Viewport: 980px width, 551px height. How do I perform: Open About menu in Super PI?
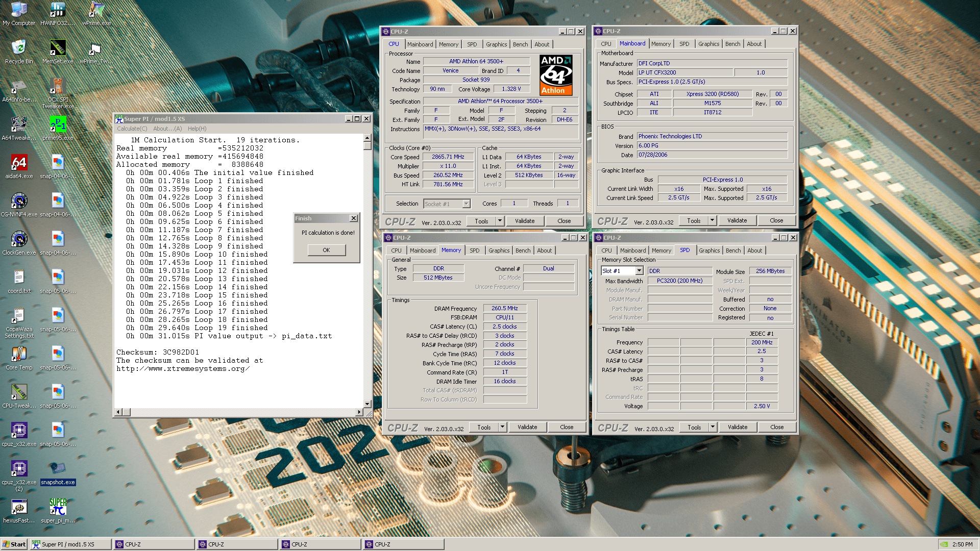click(x=167, y=129)
